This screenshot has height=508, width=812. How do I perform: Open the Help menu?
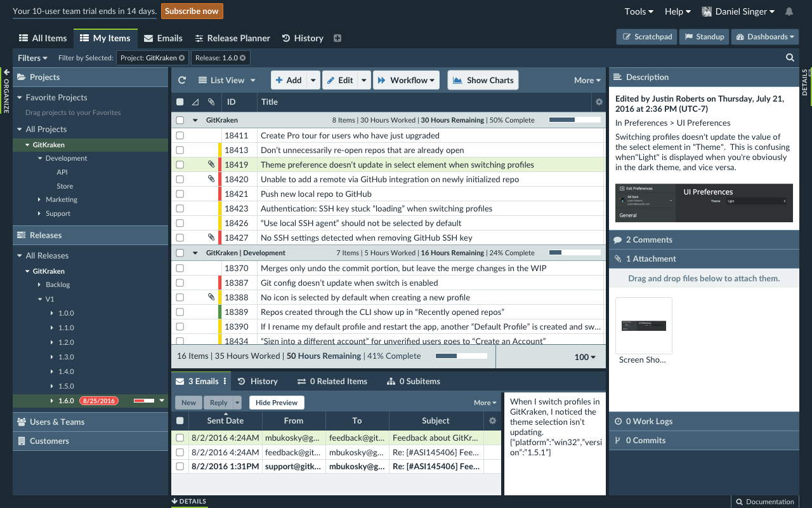point(678,11)
